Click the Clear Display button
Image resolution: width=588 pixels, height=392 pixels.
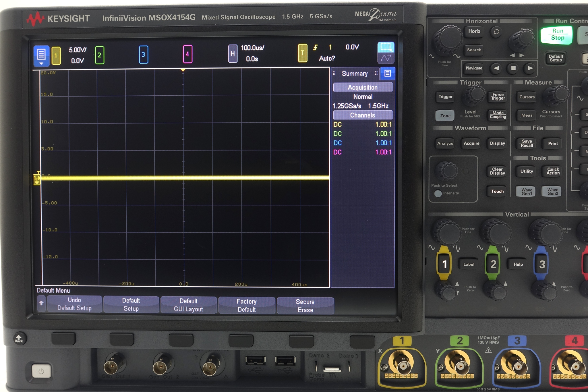click(497, 171)
